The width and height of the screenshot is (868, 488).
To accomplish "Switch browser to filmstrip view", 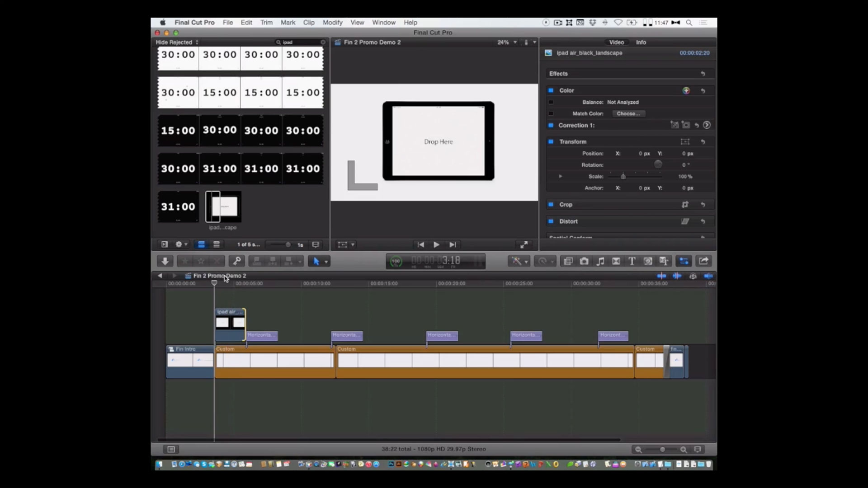I will pos(201,244).
